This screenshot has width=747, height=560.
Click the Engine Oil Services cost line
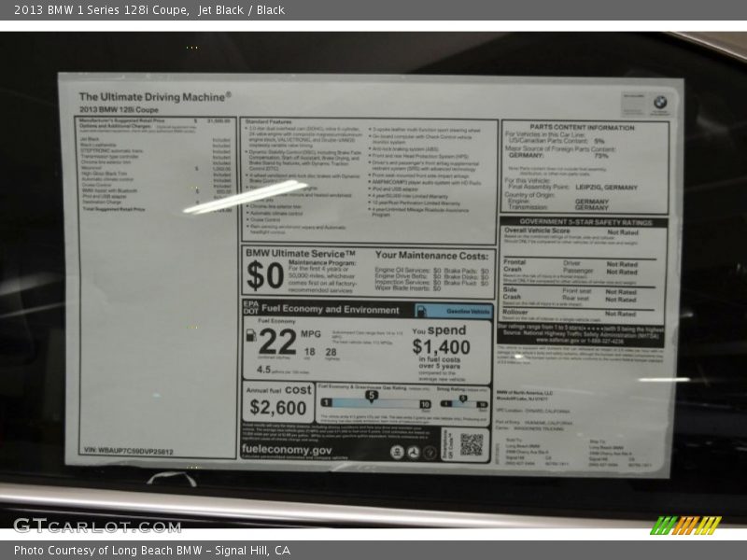[408, 271]
